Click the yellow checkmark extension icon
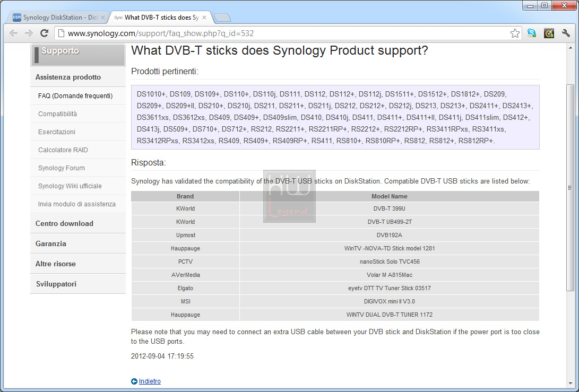 (x=549, y=33)
